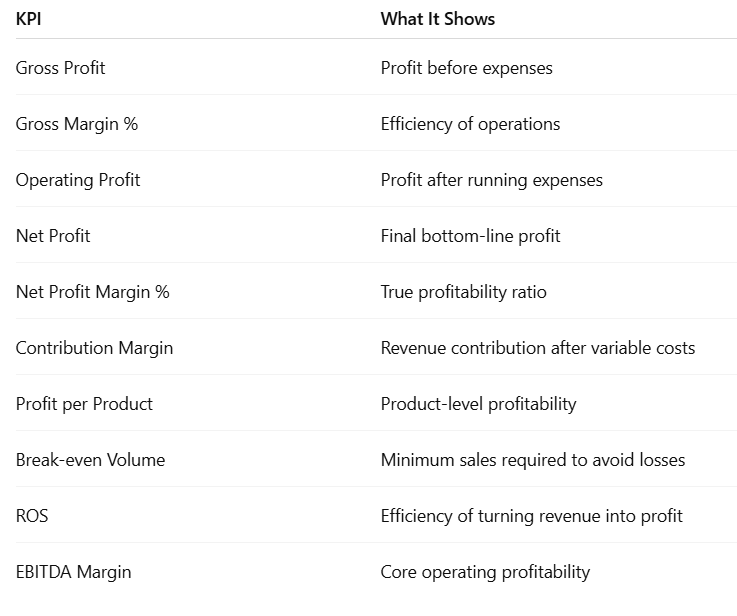Select the Gross Margin % cell
Viewport: 737px width, 616px height.
coord(77,124)
